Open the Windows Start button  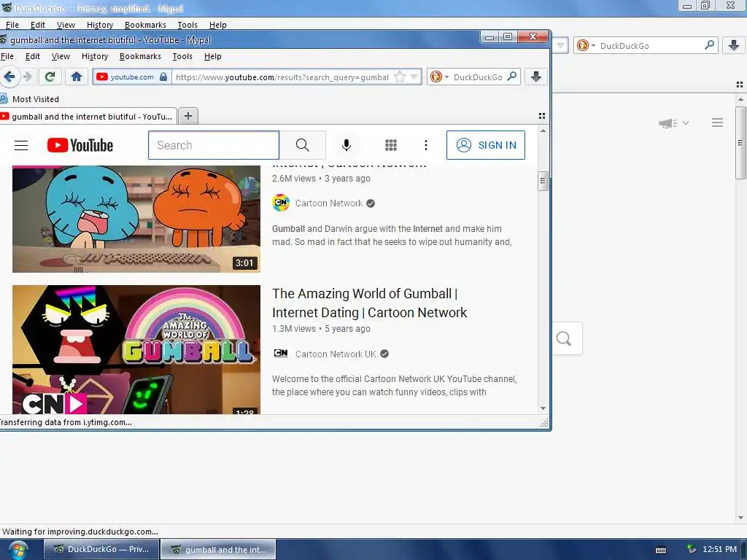[x=18, y=550]
